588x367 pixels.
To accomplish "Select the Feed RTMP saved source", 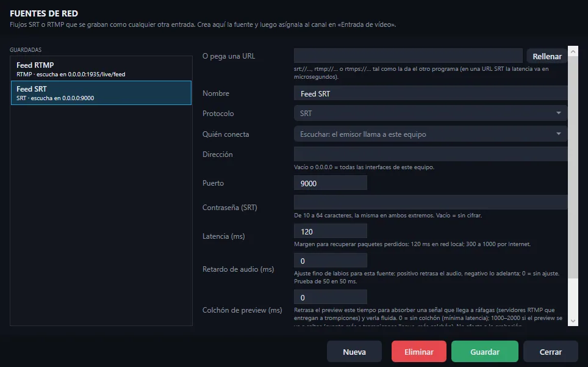I will pos(101,69).
